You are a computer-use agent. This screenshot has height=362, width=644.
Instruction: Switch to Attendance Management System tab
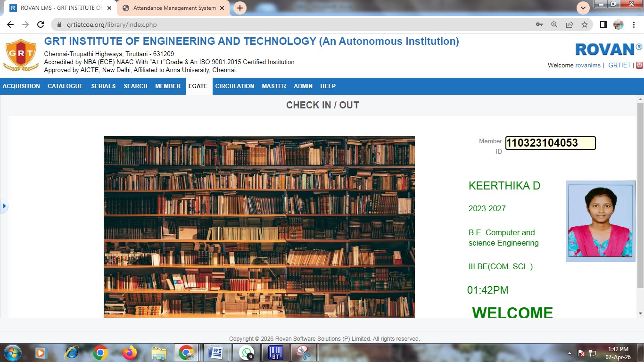(174, 8)
